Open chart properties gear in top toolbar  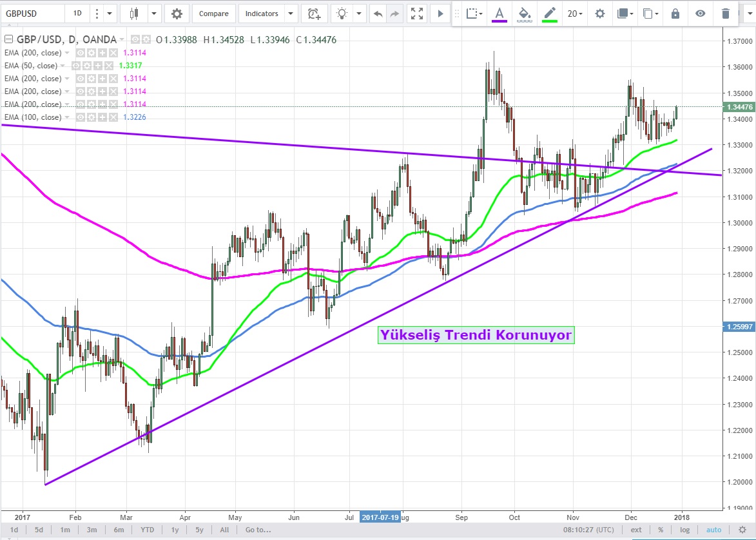(177, 14)
